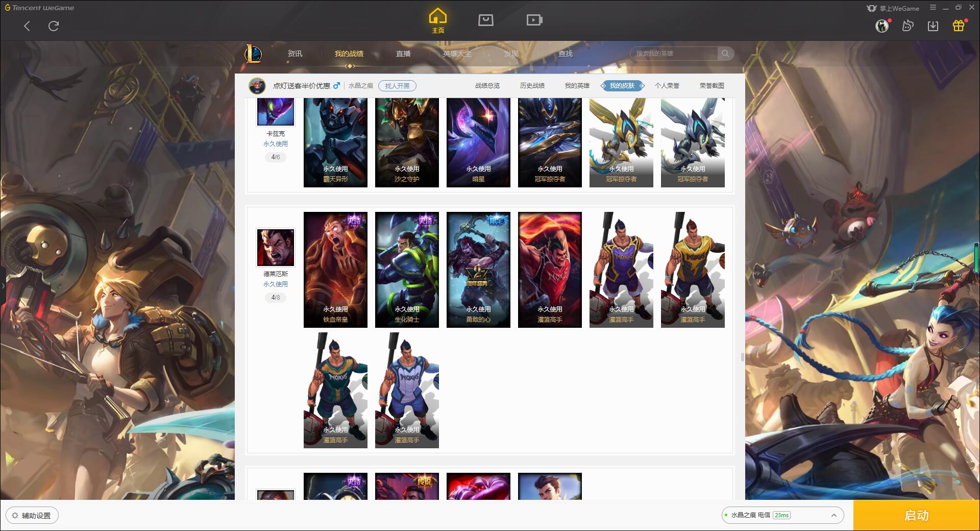Open the download manager icon
The image size is (980, 531).
pos(933,26)
